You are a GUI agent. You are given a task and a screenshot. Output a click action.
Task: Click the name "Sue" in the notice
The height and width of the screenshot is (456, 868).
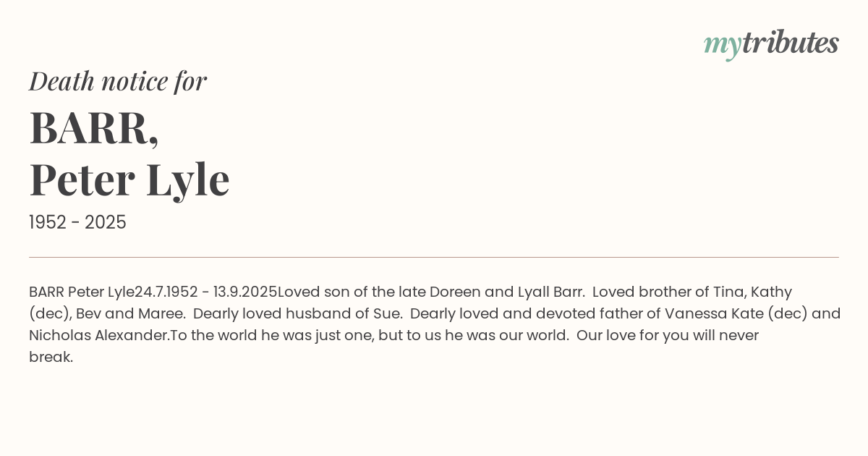386,314
